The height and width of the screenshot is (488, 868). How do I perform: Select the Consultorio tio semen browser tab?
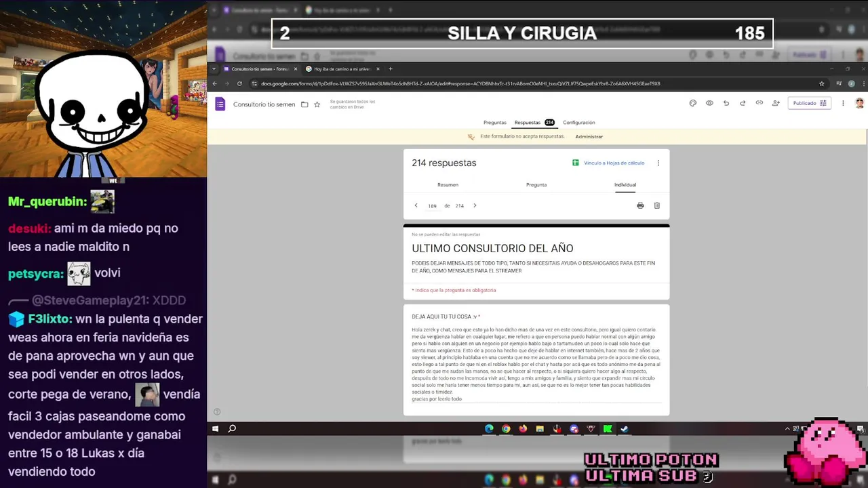coord(260,68)
